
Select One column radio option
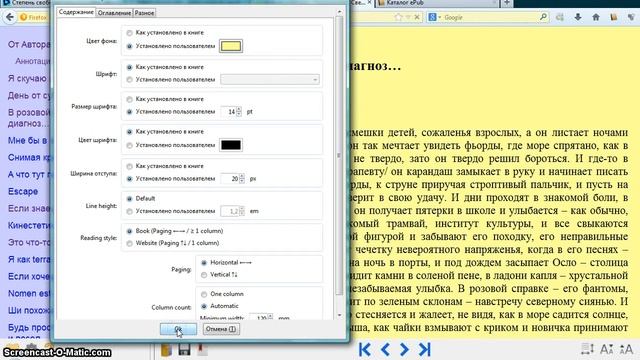pyautogui.click(x=204, y=294)
